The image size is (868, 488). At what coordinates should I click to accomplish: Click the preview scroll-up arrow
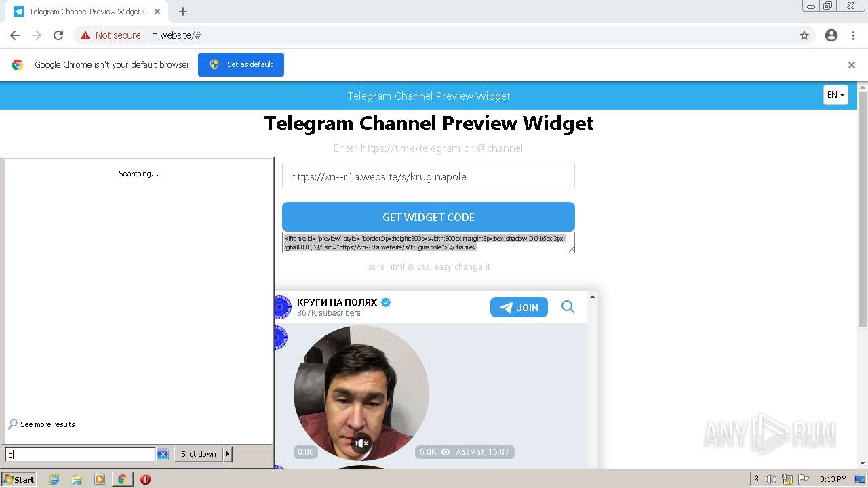[x=593, y=297]
